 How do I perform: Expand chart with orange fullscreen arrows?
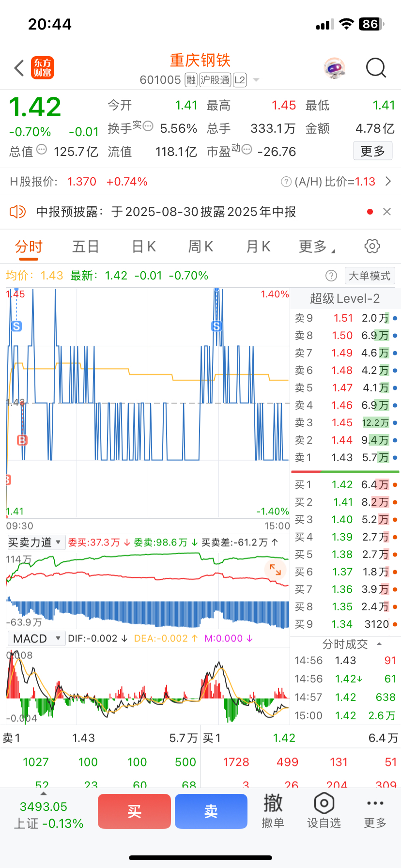pos(276,570)
